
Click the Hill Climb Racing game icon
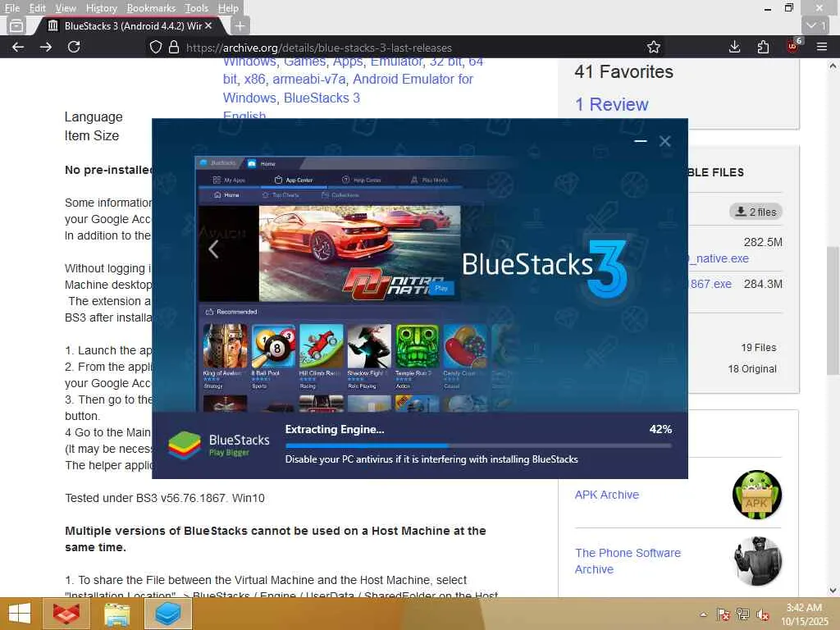pos(321,345)
